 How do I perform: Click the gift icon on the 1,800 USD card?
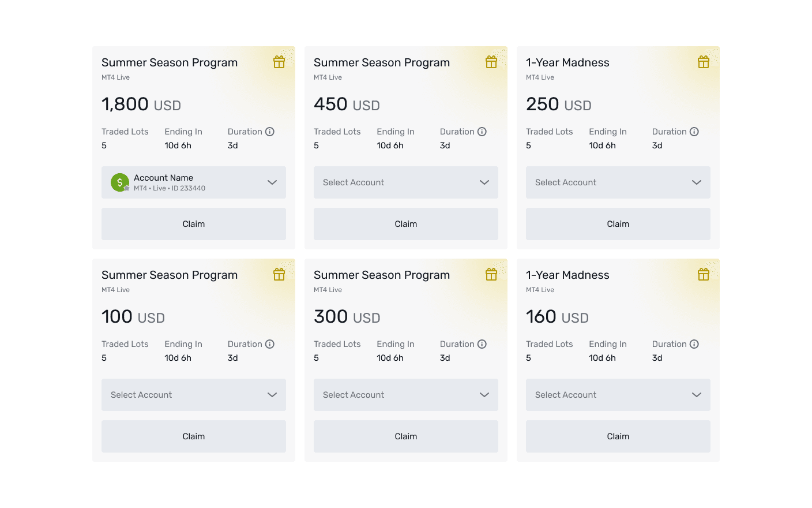pyautogui.click(x=279, y=62)
